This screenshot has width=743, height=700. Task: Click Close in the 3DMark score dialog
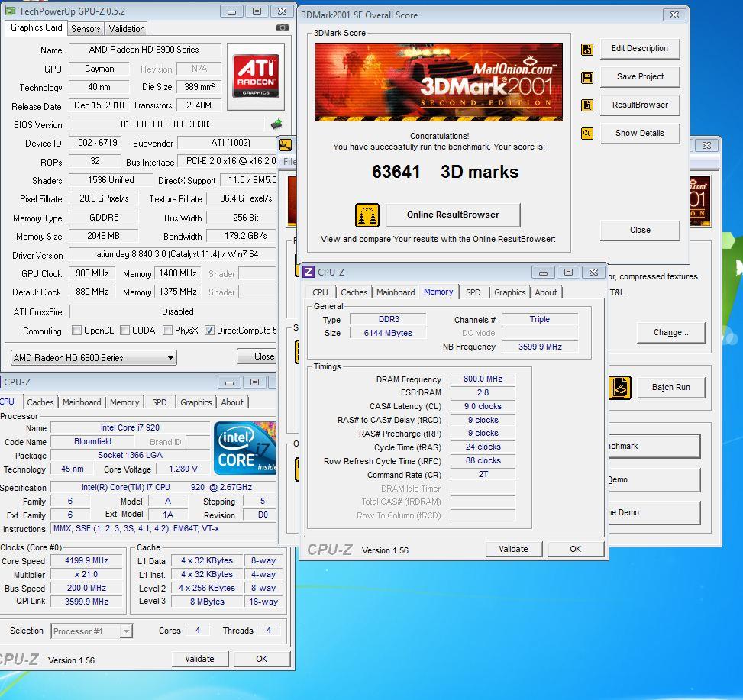tap(640, 231)
